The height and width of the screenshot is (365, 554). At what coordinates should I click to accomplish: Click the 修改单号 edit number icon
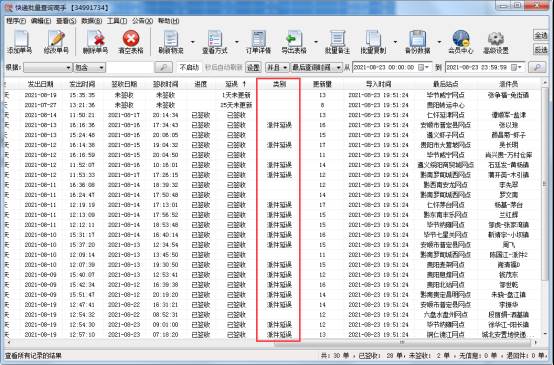tap(56, 39)
